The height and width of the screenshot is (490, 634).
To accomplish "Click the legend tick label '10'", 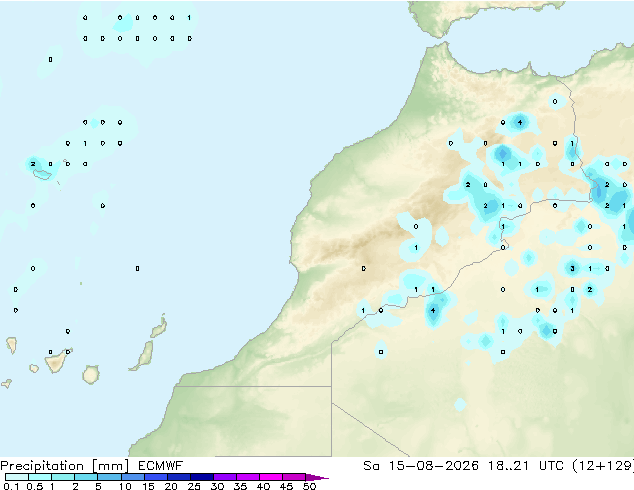I will pyautogui.click(x=125, y=486).
